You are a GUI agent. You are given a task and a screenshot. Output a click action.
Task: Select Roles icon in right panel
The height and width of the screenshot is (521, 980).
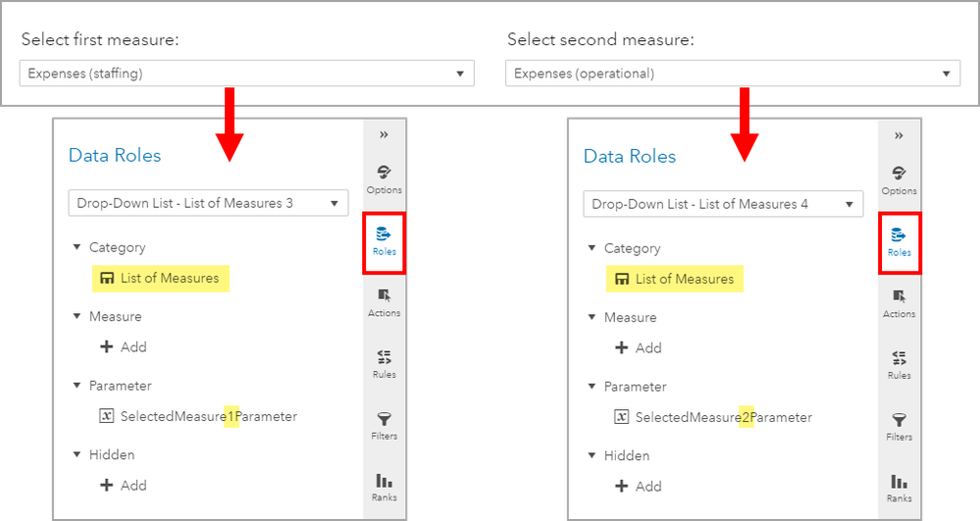[899, 240]
